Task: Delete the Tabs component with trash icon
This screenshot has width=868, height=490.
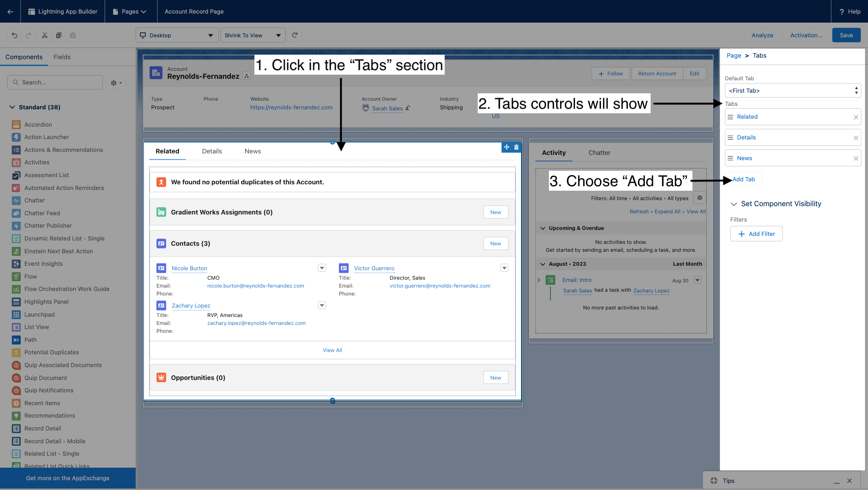Action: [517, 147]
